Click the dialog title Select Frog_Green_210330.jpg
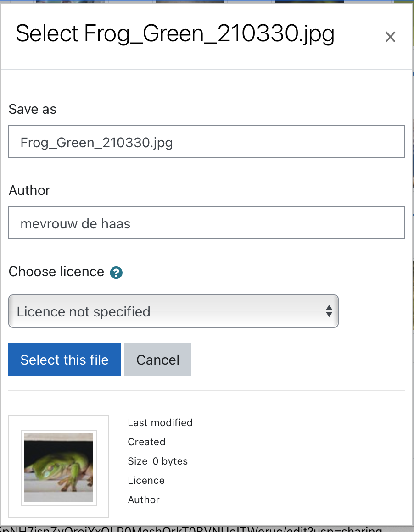414x532 pixels. click(x=175, y=33)
